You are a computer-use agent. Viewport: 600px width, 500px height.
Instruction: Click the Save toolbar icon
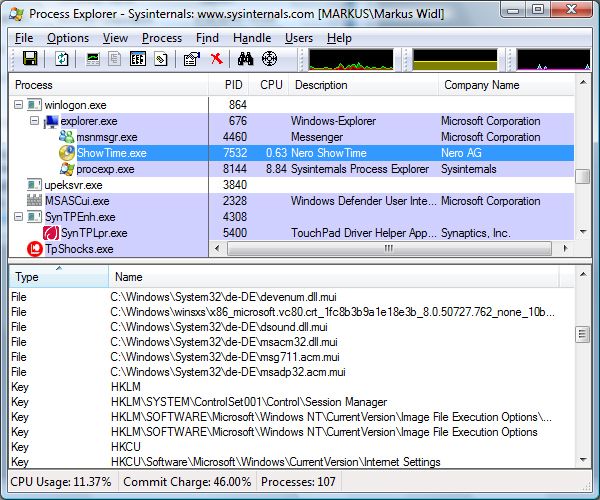[x=30, y=59]
